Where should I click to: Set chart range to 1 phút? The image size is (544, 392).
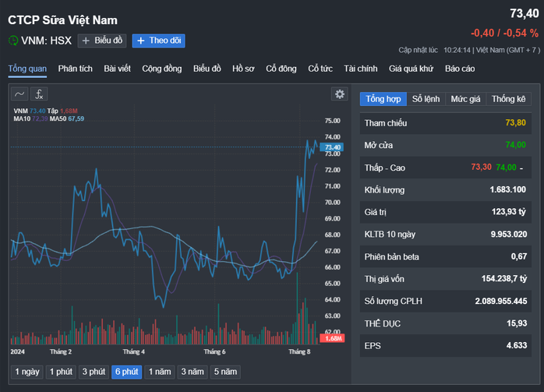pos(61,372)
